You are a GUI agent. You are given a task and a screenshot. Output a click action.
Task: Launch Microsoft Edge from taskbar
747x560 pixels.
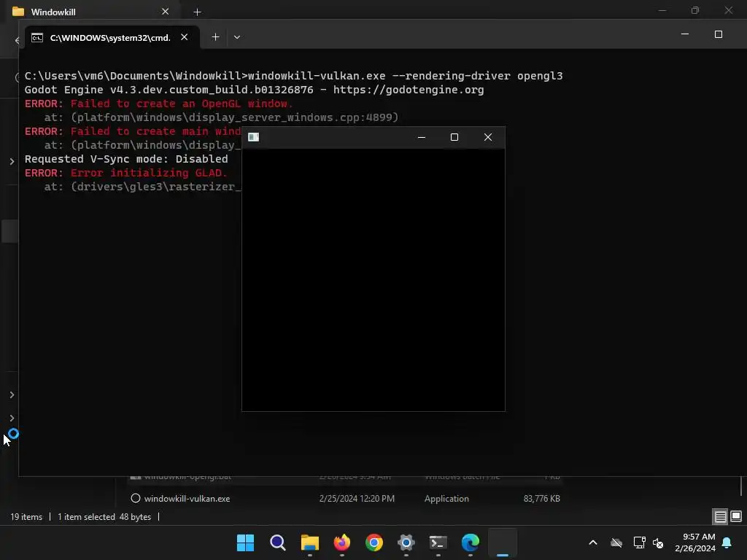tap(471, 542)
